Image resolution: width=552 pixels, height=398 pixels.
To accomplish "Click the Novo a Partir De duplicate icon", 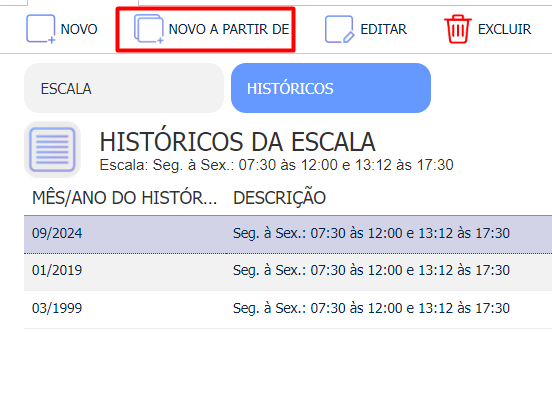I will pyautogui.click(x=149, y=29).
